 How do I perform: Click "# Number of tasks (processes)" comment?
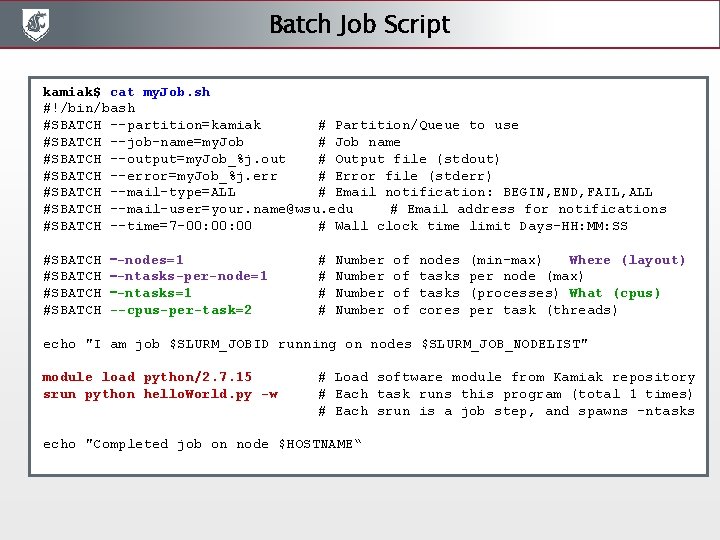(x=439, y=293)
